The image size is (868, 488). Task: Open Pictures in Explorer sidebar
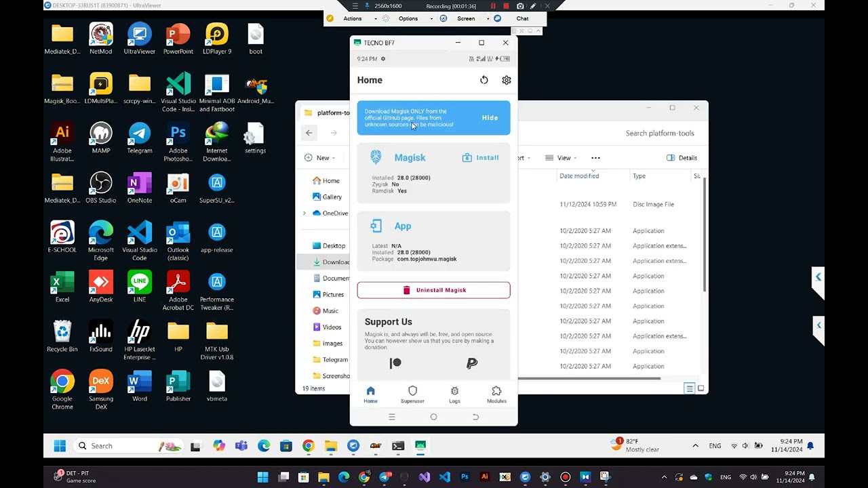(328, 295)
